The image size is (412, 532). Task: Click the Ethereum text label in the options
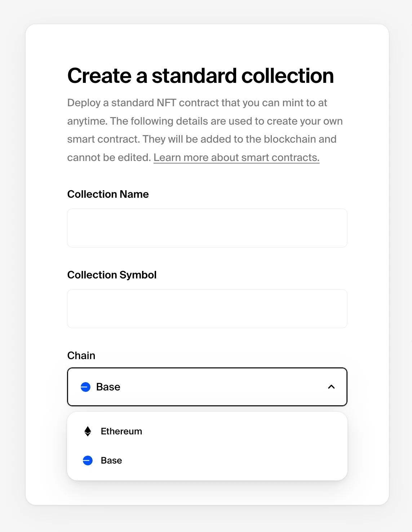click(121, 431)
